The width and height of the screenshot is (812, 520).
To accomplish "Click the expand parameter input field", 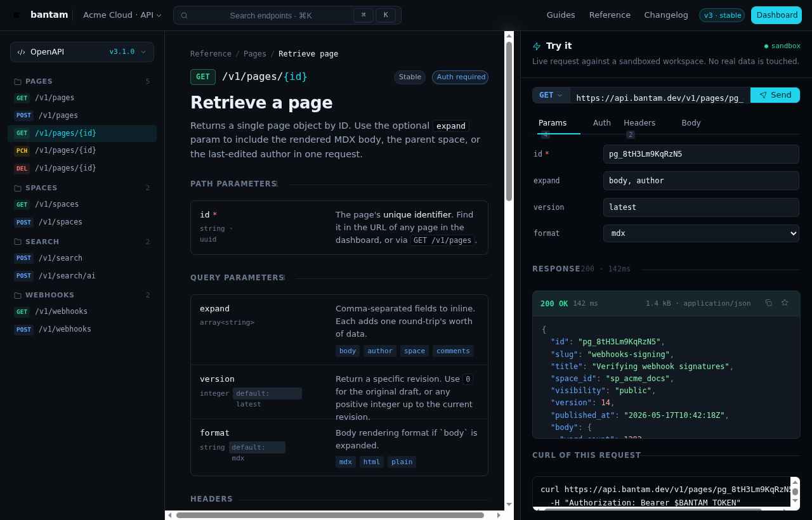I will tap(701, 181).
